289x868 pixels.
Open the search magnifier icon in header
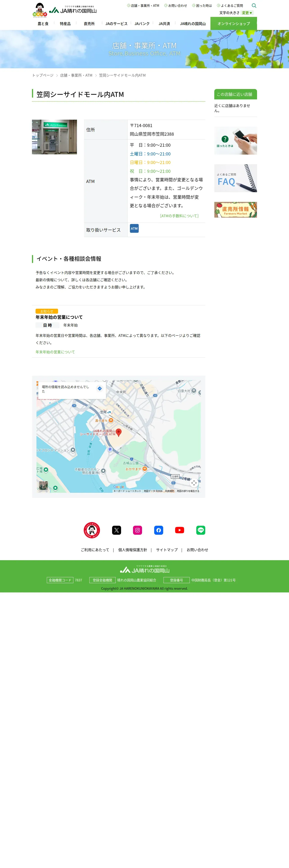[x=254, y=5]
